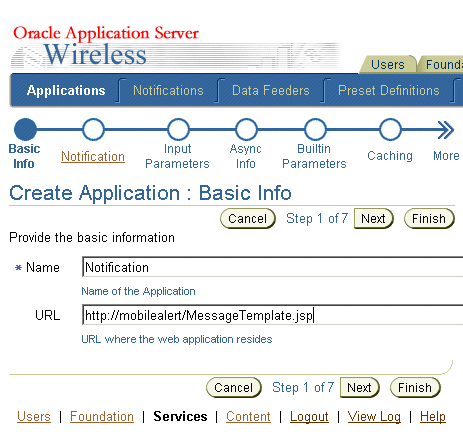
Task: Click the top Cancel button
Action: click(x=248, y=219)
